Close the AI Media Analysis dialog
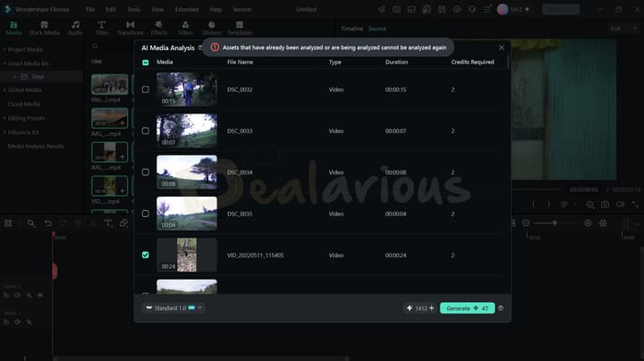Screen dimensions: 644x361 pyautogui.click(x=502, y=47)
